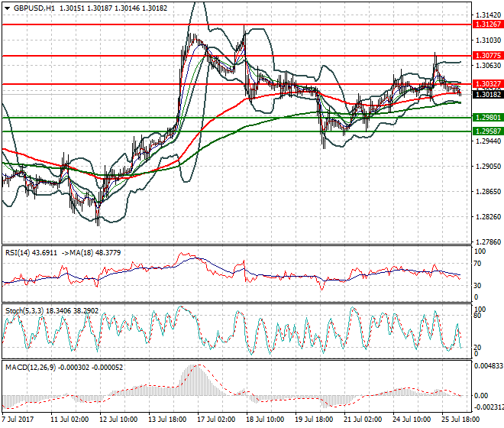Image resolution: width=504 pixels, height=428 pixels.
Task: Select the 1.28260 price scale value
Action: click(x=488, y=217)
